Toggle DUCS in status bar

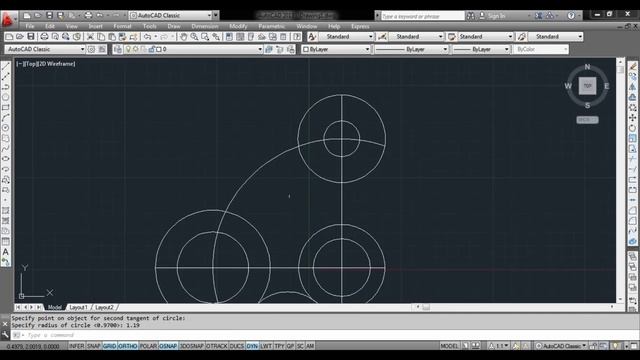click(237, 346)
